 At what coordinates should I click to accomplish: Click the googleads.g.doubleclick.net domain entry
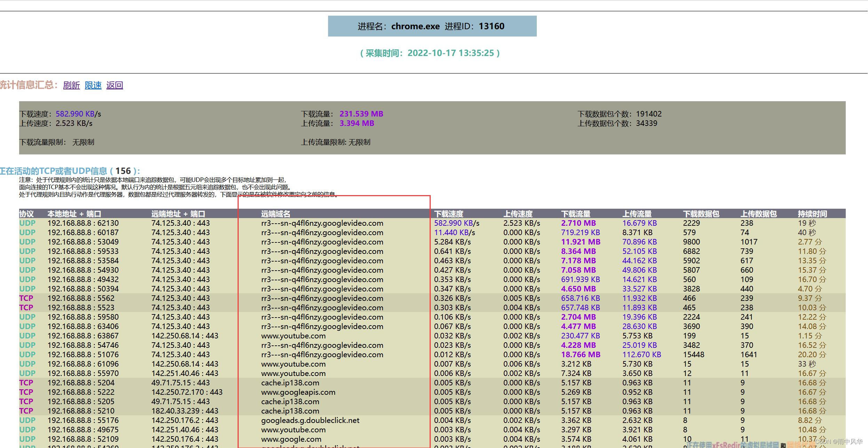[310, 420]
